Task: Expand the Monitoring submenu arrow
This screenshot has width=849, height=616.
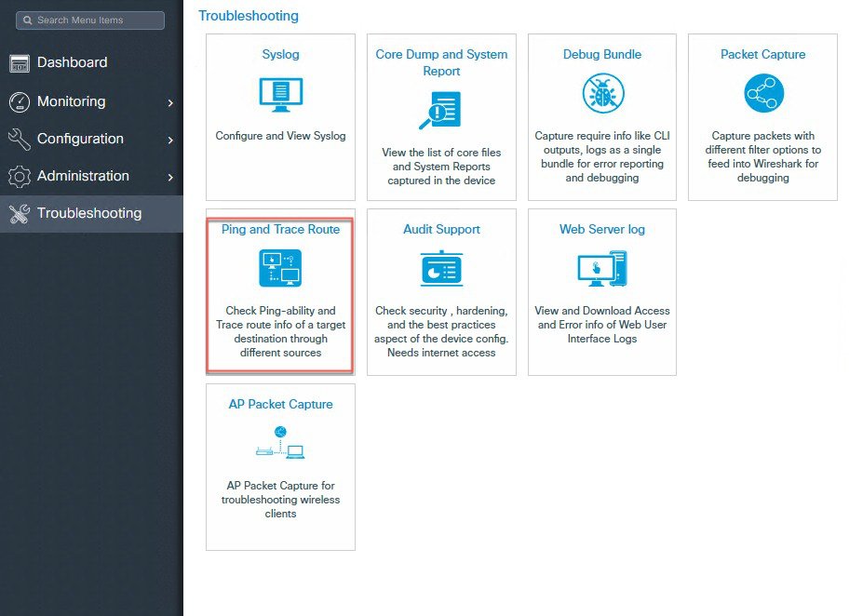Action: coord(170,102)
